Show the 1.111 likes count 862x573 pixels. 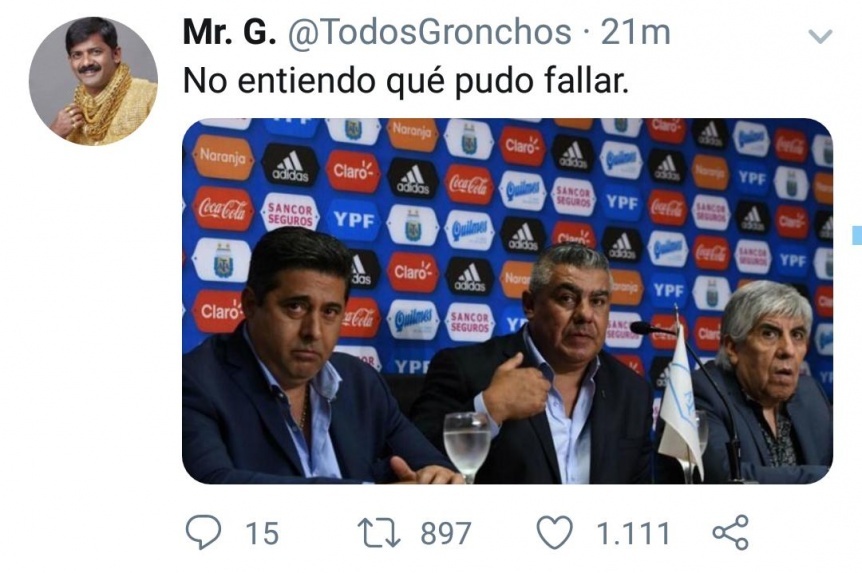[x=633, y=533]
